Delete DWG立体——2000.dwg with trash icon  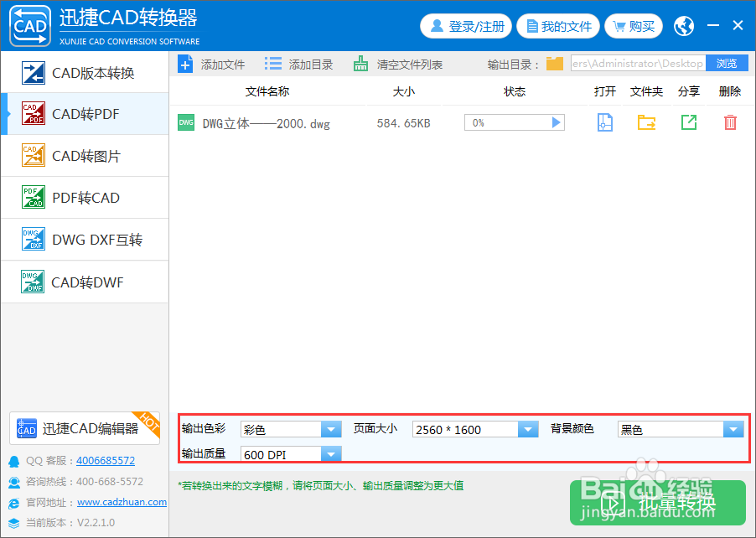pos(729,122)
